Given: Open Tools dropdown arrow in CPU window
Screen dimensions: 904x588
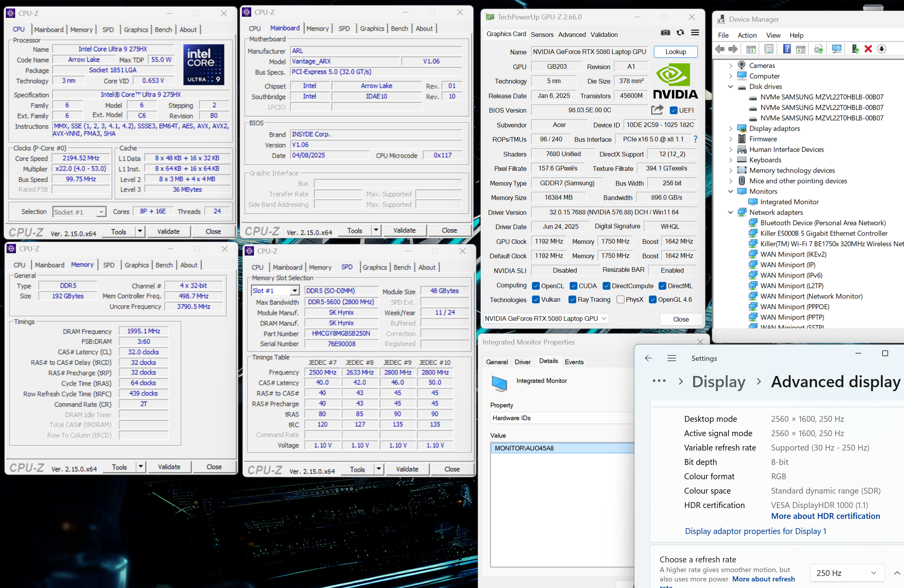Looking at the screenshot, I should (140, 231).
